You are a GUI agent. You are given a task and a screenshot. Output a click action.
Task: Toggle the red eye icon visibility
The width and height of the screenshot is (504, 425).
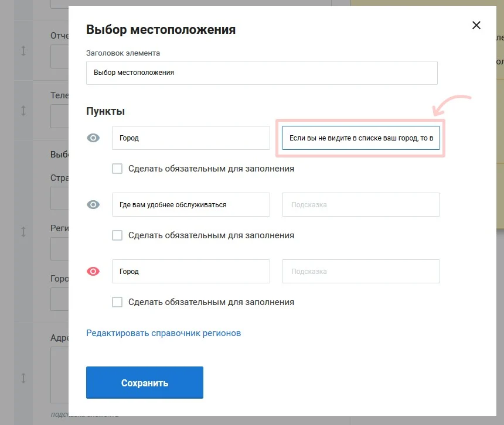(x=93, y=272)
